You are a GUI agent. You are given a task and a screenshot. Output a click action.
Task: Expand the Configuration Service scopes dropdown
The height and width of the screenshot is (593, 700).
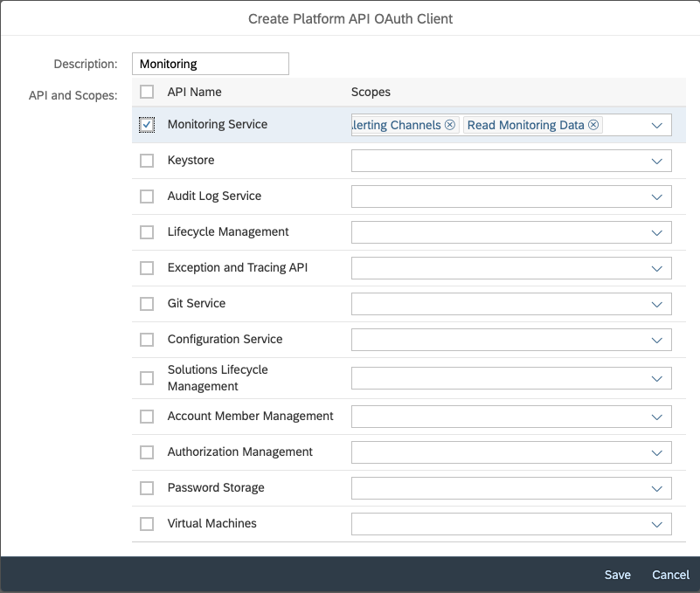[657, 339]
